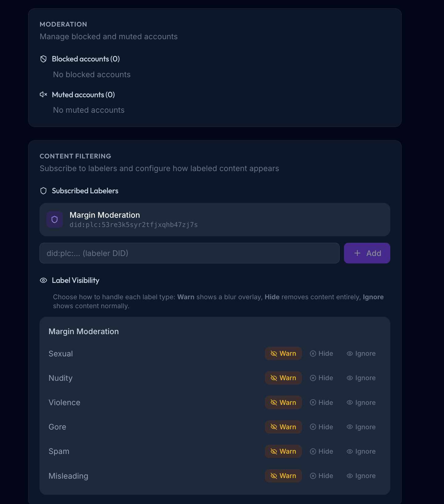Set Spam label to Ignore
The width and height of the screenshot is (444, 504).
click(x=361, y=451)
